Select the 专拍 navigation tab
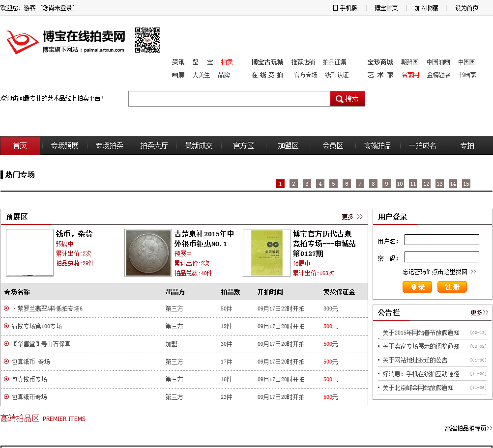Screen dimensions: 493x448 467,145
